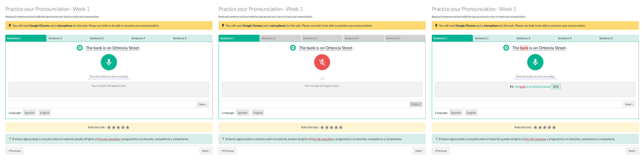Open Sentence 1 tab in middle panel
This screenshot has height=164, width=644.
tap(239, 38)
